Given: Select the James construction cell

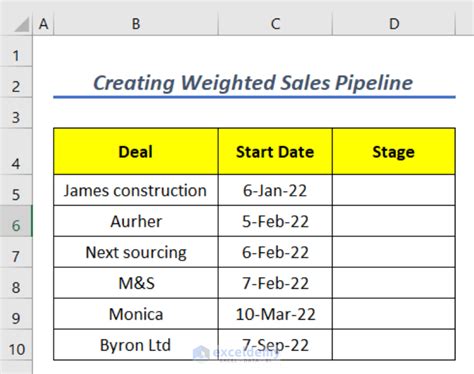Looking at the screenshot, I should pyautogui.click(x=136, y=190).
